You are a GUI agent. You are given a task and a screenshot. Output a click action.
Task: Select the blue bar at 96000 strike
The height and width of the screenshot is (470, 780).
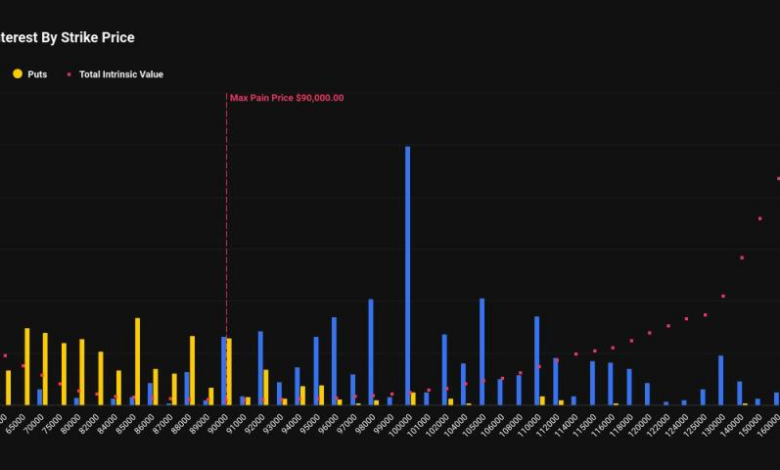click(x=333, y=360)
